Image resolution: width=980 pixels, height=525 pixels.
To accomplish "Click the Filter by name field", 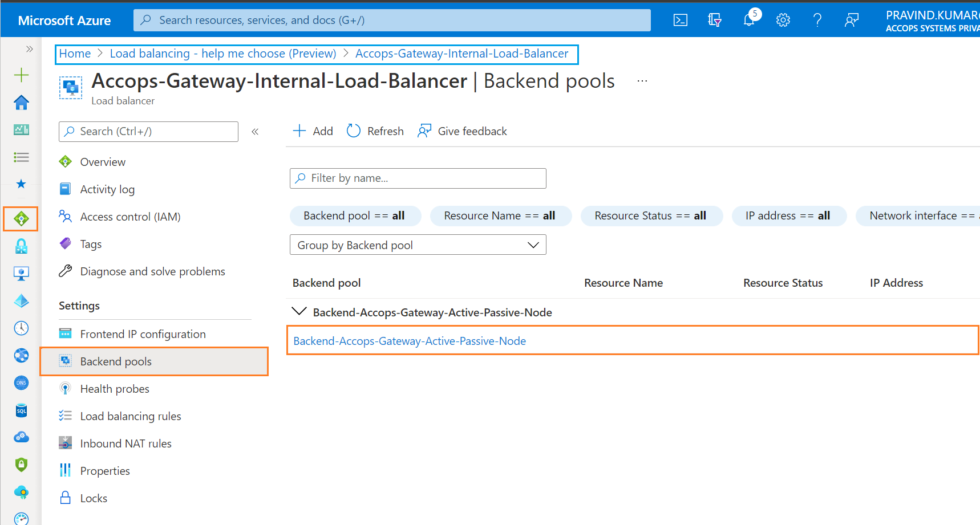I will tap(418, 178).
